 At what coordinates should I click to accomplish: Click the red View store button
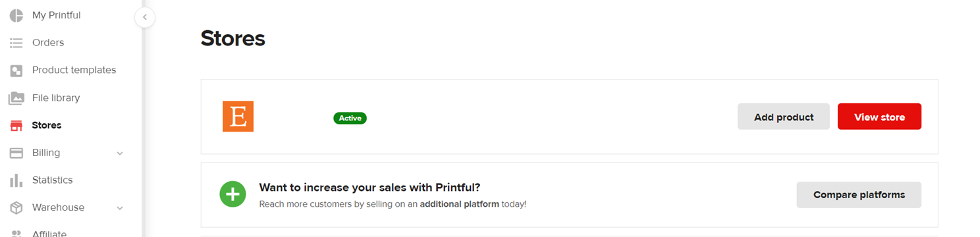(879, 117)
